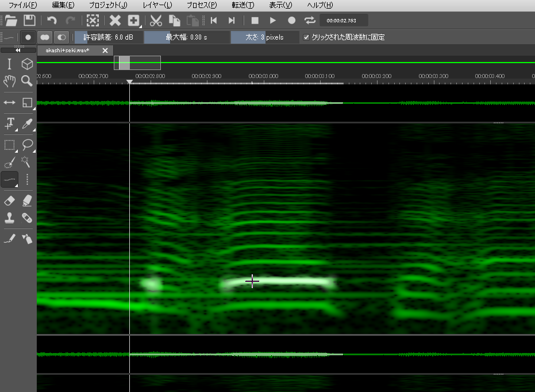Image resolution: width=535 pixels, height=392 pixels.
Task: Select the highlighter amplify tool
Action: (27, 200)
